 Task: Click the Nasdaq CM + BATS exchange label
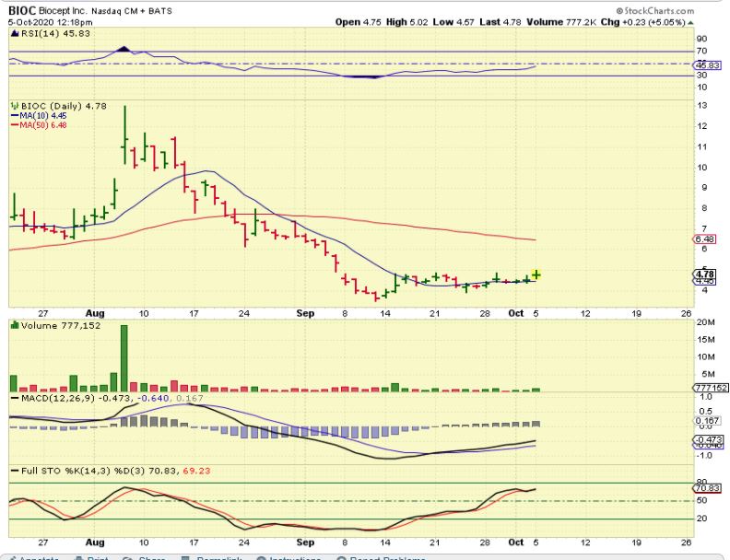tap(132, 11)
